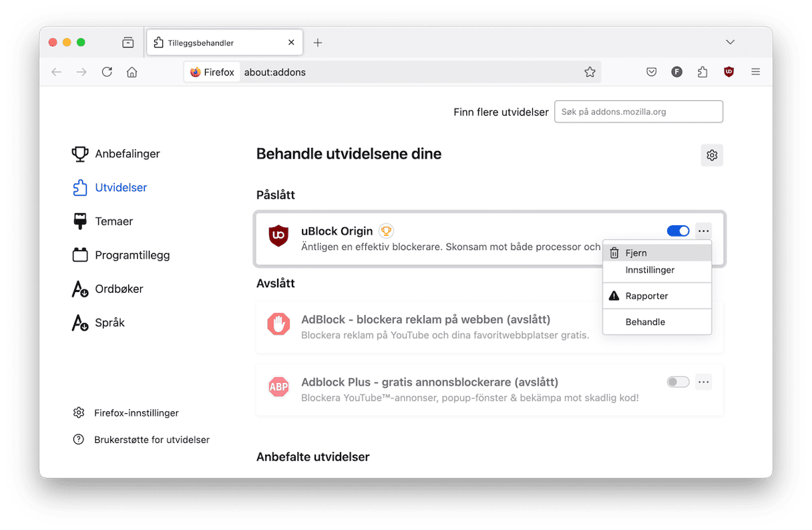Select the Tilleggsbehandler tab
The image size is (812, 530).
(x=224, y=43)
